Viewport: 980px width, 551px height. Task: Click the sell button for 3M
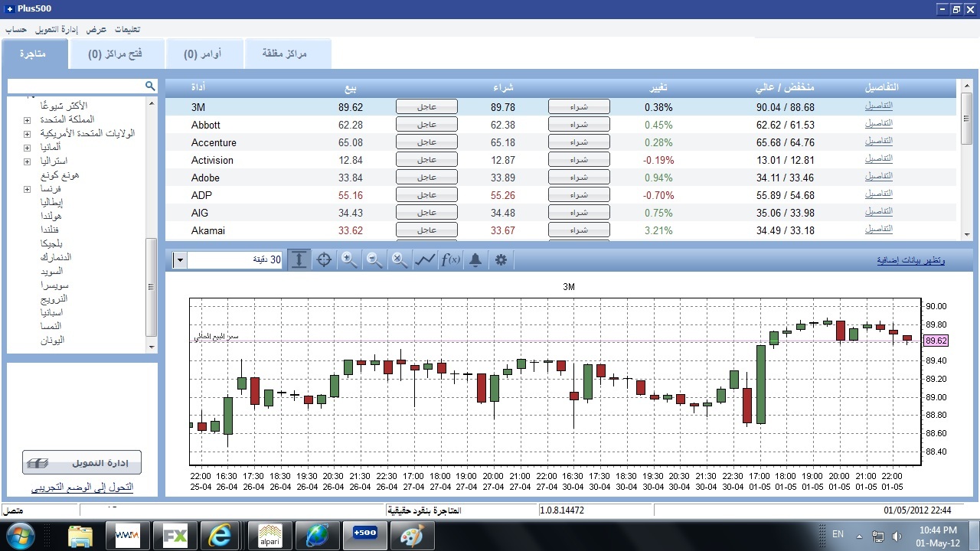click(426, 107)
